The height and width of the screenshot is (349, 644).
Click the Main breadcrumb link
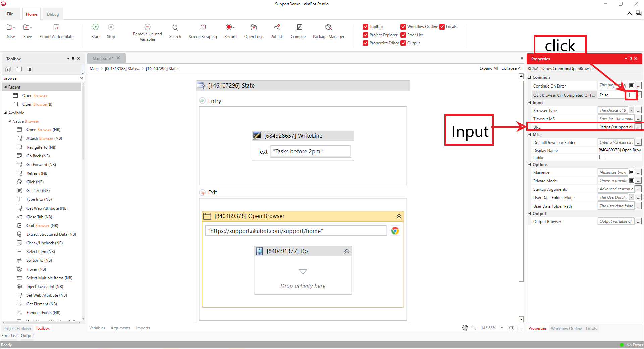(x=94, y=69)
